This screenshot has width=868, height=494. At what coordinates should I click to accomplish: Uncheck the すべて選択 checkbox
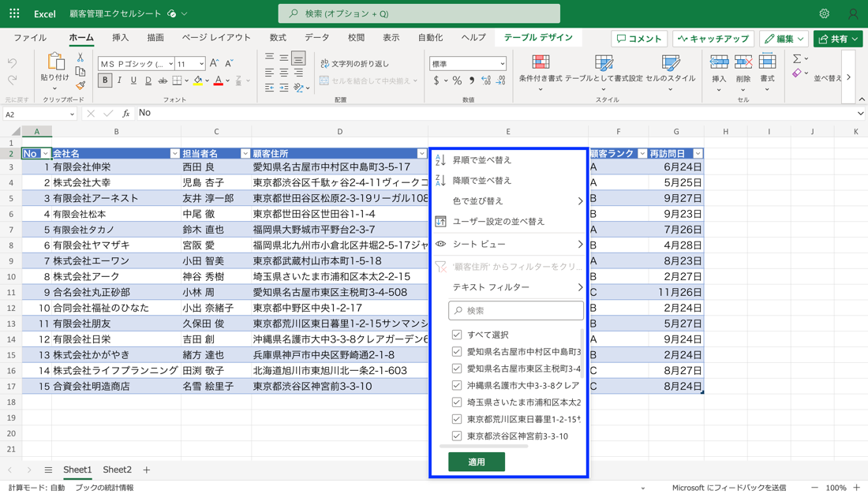click(457, 335)
